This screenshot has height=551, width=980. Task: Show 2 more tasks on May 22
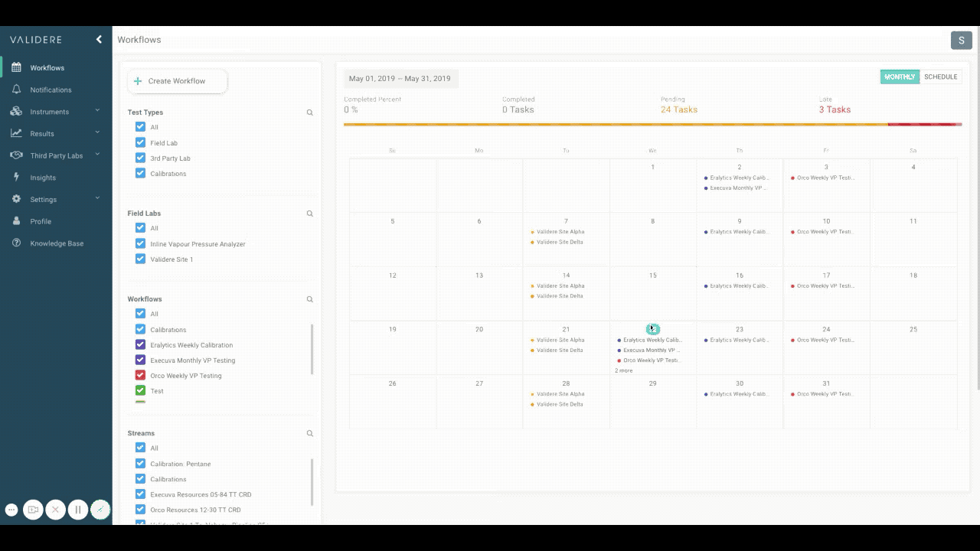pyautogui.click(x=624, y=370)
